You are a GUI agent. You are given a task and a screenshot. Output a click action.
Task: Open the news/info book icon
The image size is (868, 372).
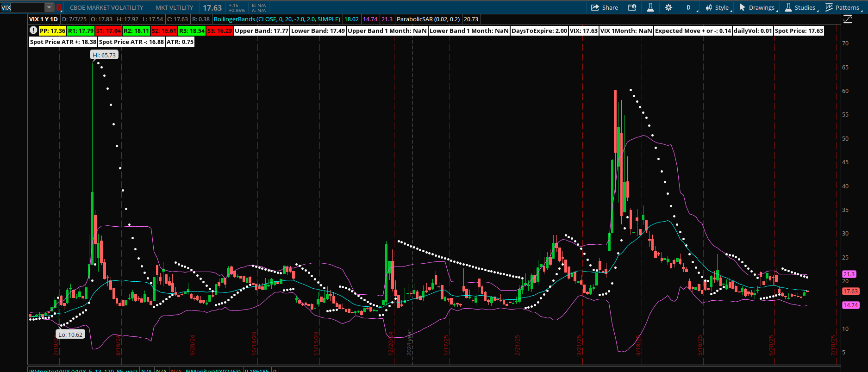click(x=632, y=7)
